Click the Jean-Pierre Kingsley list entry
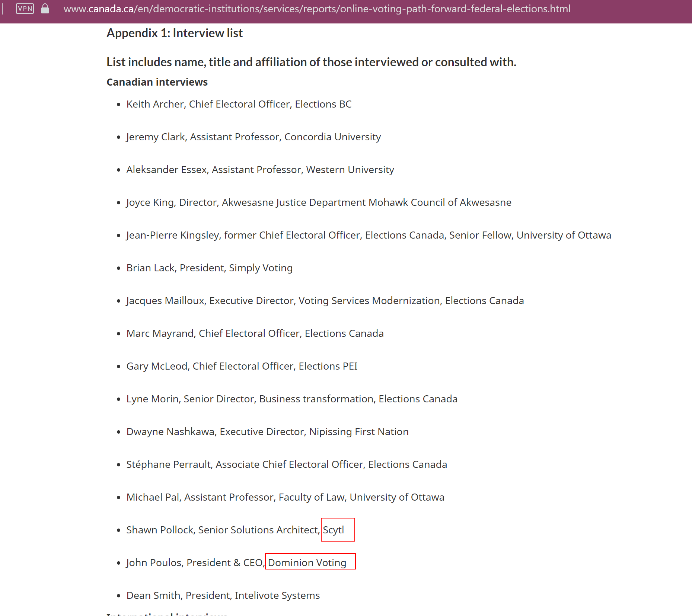 click(x=369, y=235)
